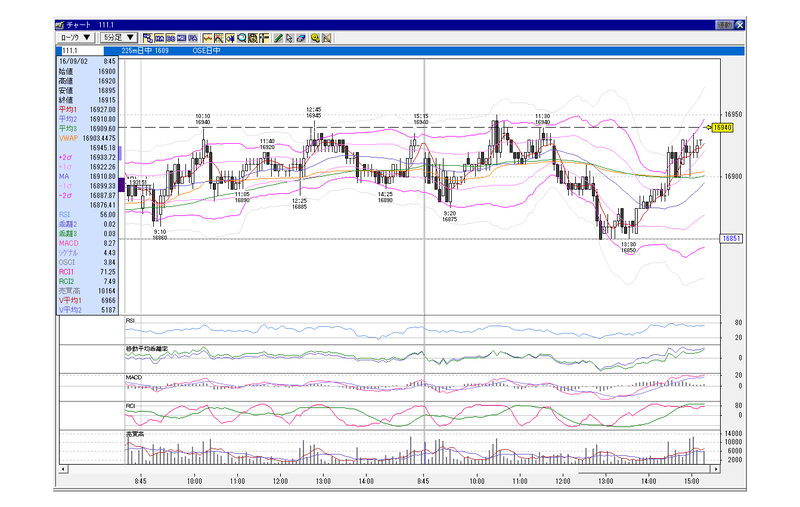Select the eraser tool icon

coord(301,38)
